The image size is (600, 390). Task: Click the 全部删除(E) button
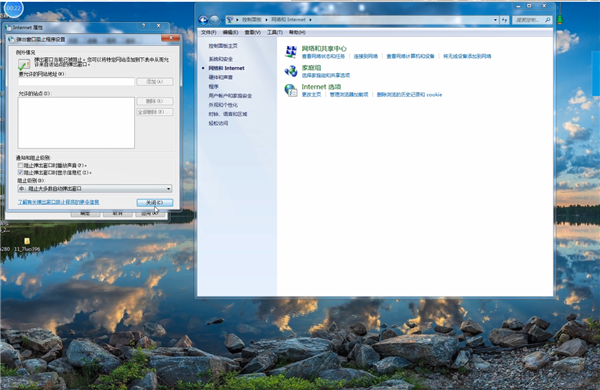155,112
